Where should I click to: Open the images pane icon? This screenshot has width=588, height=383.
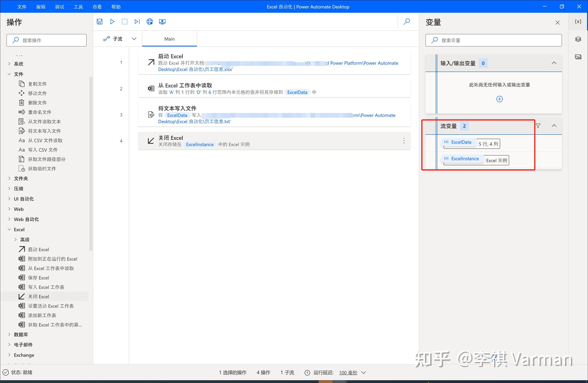pos(578,57)
